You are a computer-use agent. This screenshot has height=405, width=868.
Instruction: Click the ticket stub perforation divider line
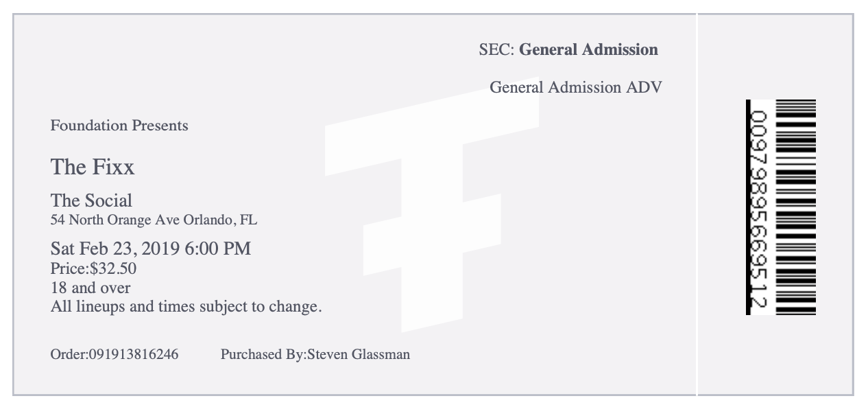pyautogui.click(x=697, y=205)
